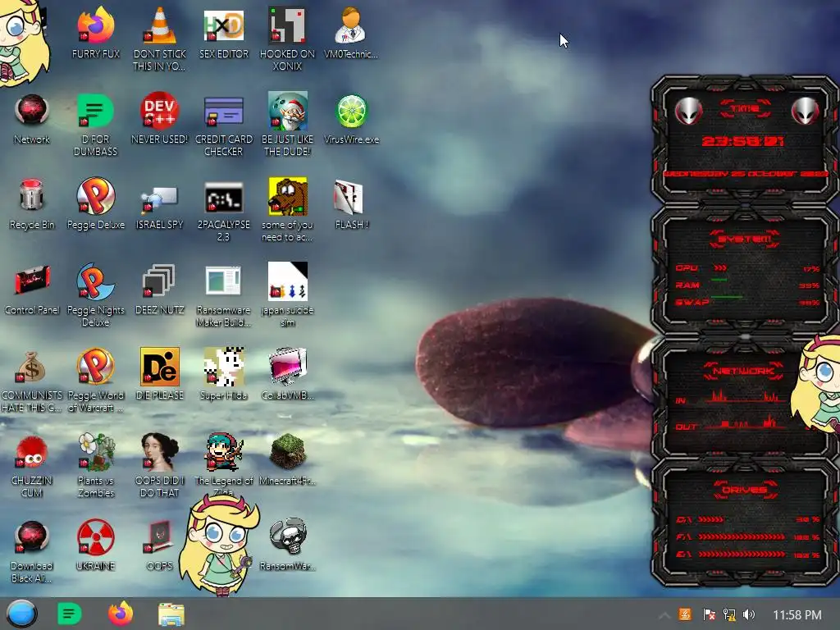
Task: Show hidden tray icons chevron
Action: tap(664, 615)
